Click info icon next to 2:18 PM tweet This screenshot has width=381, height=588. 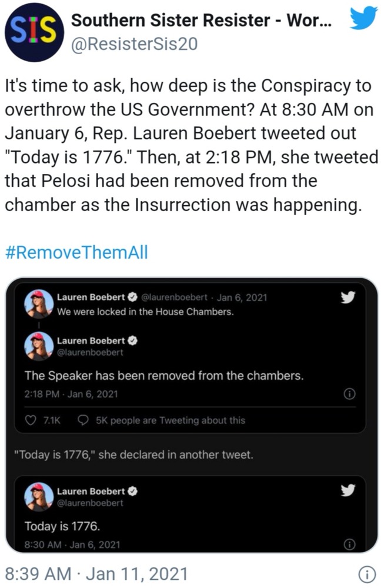[x=349, y=394]
